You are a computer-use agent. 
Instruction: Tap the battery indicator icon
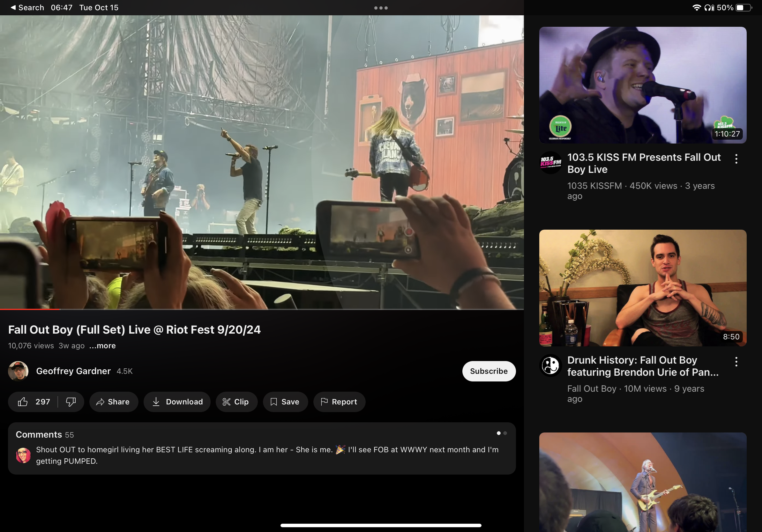click(744, 8)
